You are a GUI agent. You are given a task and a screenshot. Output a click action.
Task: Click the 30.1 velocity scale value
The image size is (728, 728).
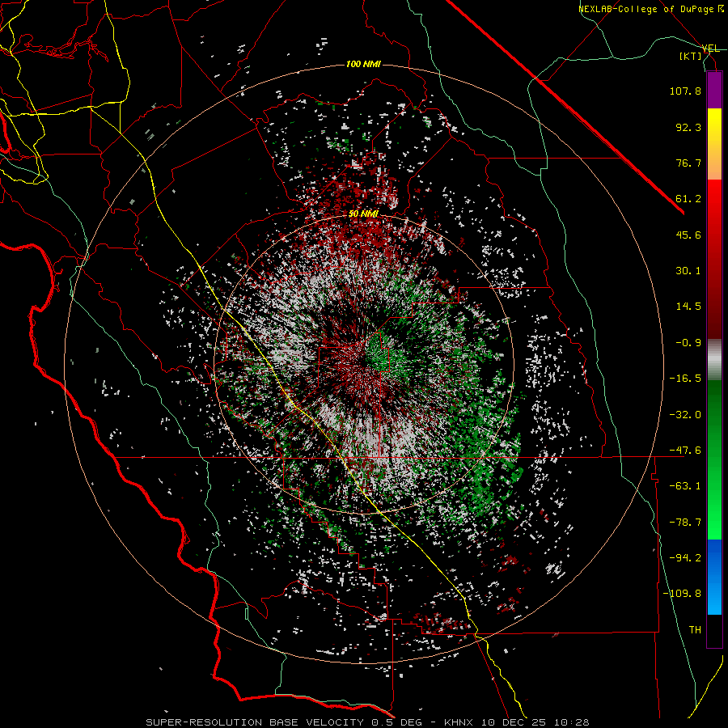point(688,271)
